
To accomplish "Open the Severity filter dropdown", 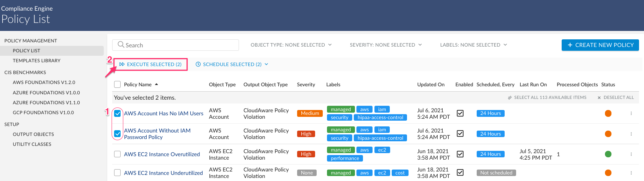I will [386, 45].
